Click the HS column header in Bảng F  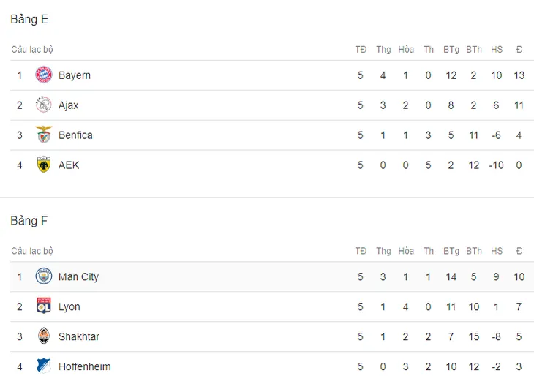[497, 251]
